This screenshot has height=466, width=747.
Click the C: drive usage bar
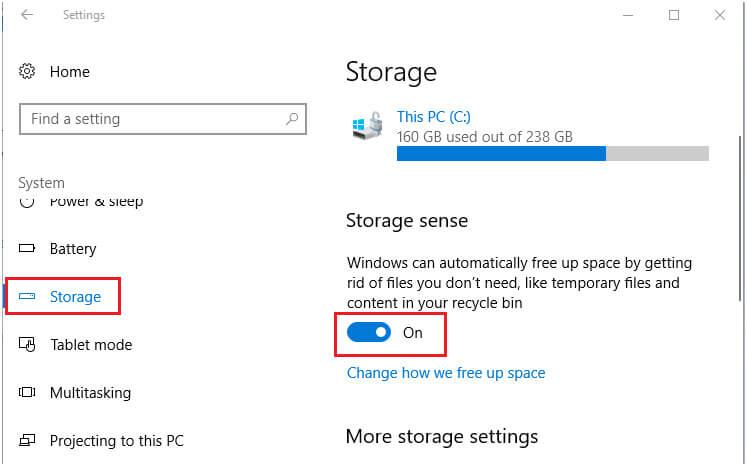pyautogui.click(x=552, y=153)
